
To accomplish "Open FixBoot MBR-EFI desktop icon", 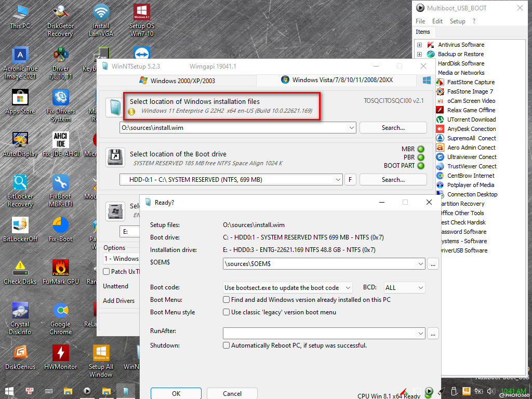I will point(61,191).
